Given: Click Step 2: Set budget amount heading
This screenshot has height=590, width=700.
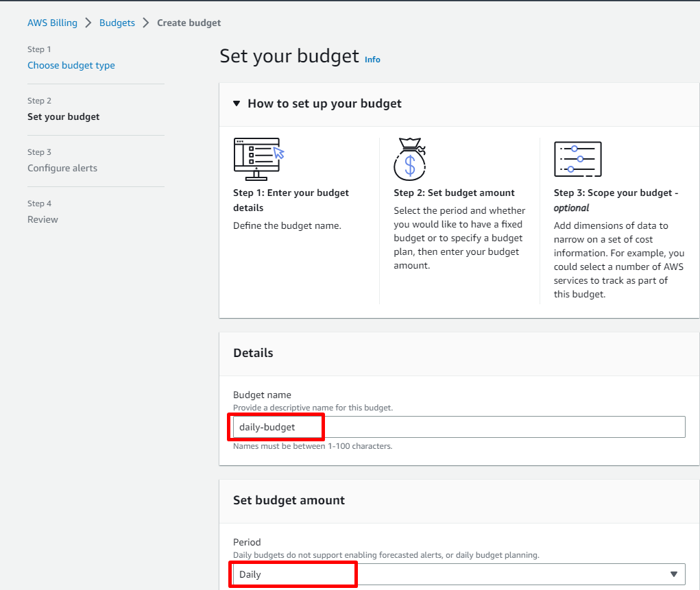Looking at the screenshot, I should tap(454, 193).
